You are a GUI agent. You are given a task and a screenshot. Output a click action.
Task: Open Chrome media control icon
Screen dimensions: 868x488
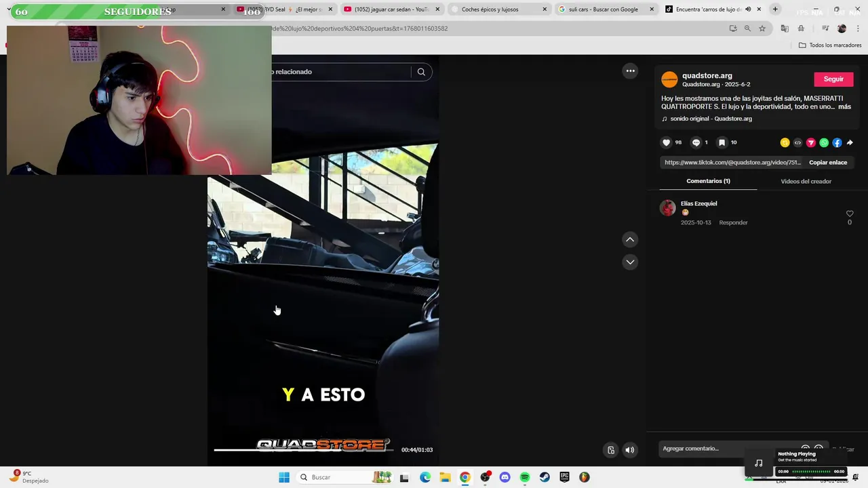[825, 28]
